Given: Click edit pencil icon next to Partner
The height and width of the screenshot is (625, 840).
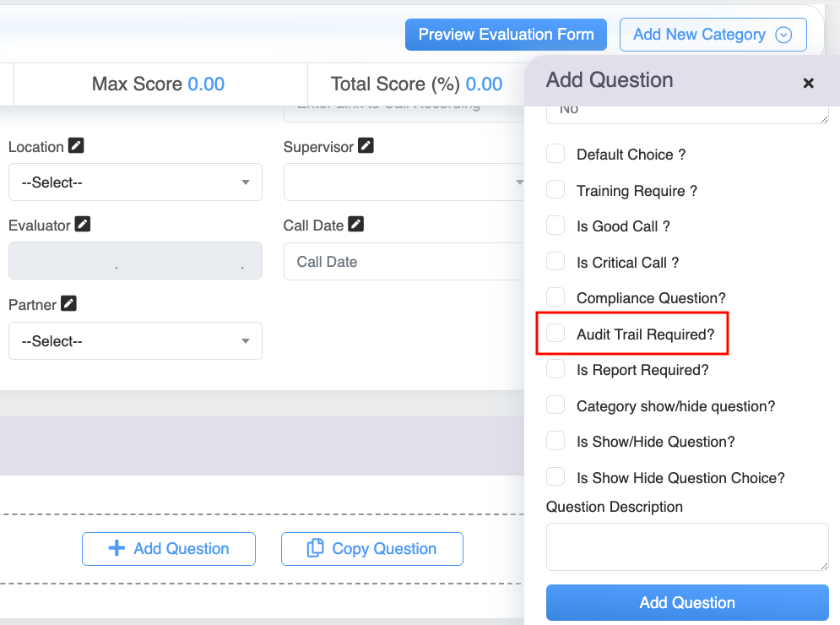Looking at the screenshot, I should 69,303.
